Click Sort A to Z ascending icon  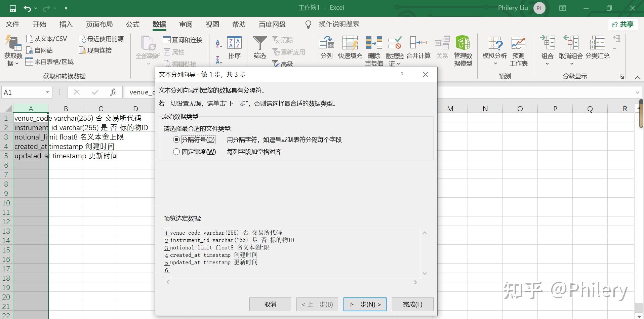coord(219,43)
